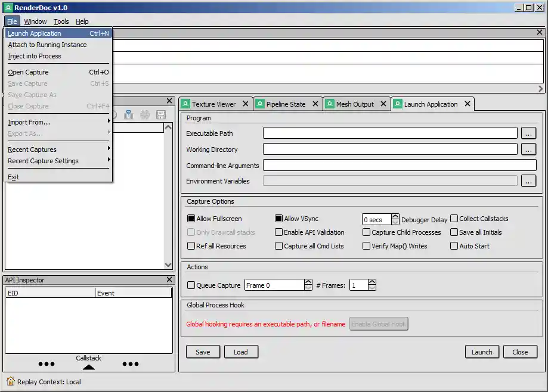Disable the Allow Fullscreen checkbox
The height and width of the screenshot is (392, 548).
click(x=191, y=219)
